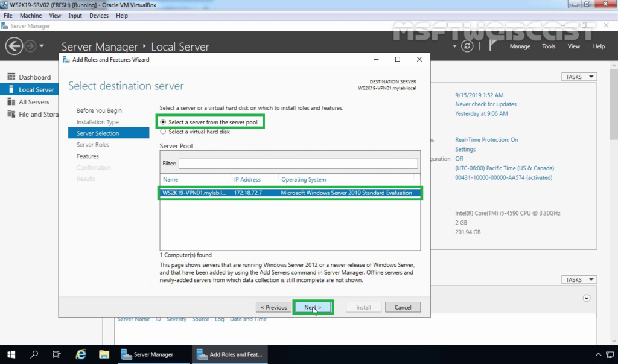
Task: Open the Help menu in Server Manager header
Action: [x=599, y=46]
